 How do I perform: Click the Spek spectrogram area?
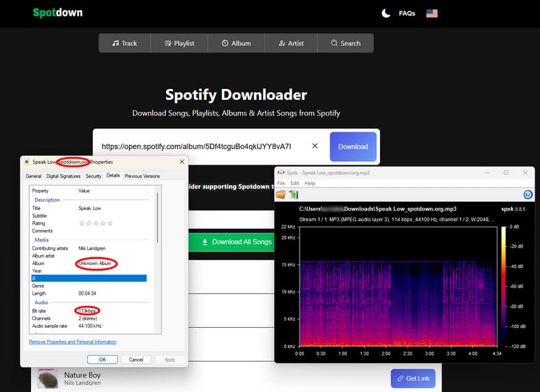398,286
